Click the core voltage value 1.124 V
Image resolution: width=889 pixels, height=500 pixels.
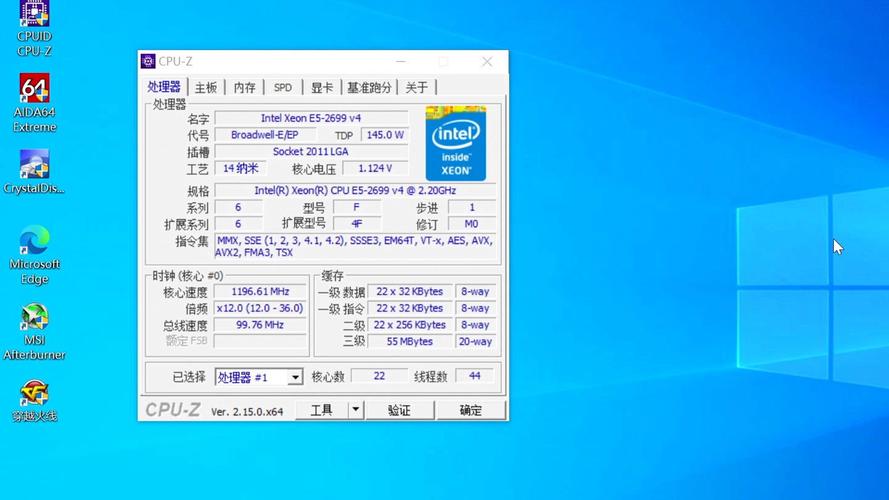[x=375, y=168]
